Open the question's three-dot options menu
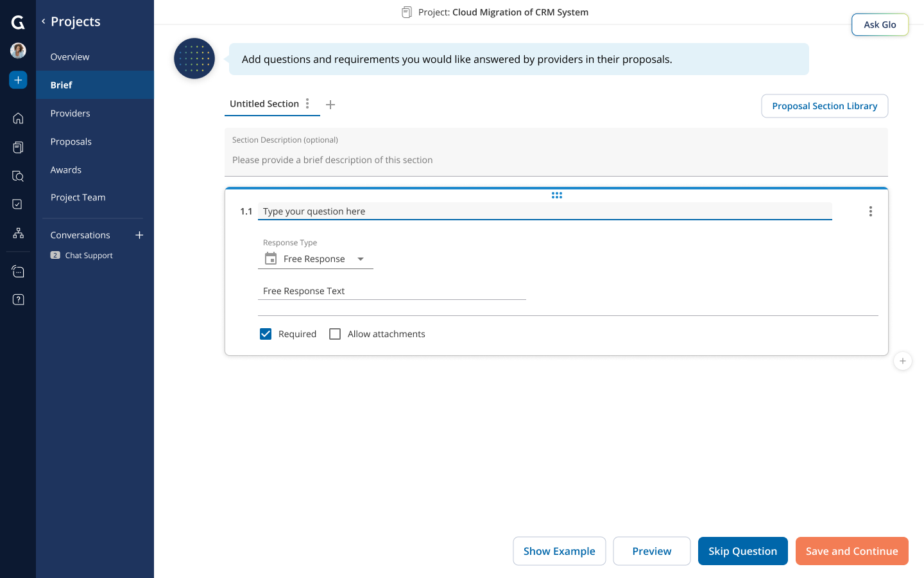924x578 pixels. point(871,211)
